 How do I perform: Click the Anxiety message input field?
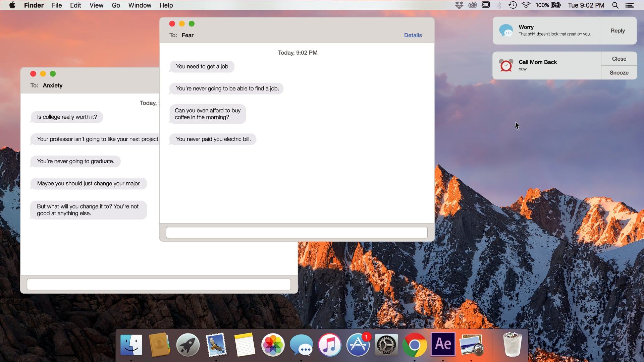pyautogui.click(x=159, y=285)
